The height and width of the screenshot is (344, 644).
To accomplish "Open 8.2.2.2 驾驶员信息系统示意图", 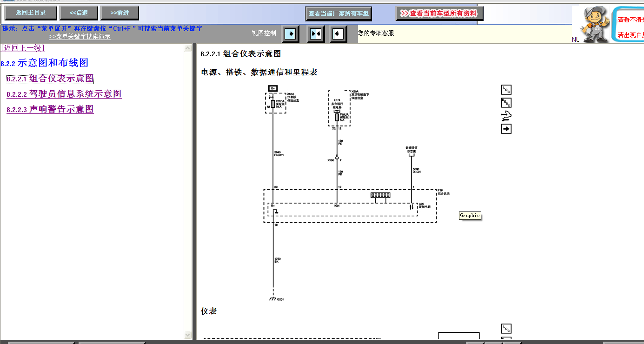I will (64, 94).
